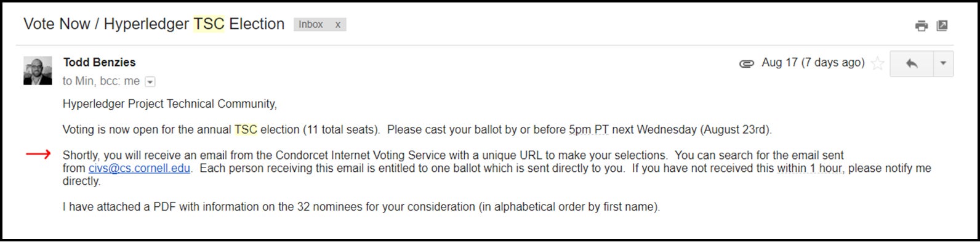This screenshot has width=980, height=242.
Task: Click the Inbox label tag
Action: (x=311, y=25)
